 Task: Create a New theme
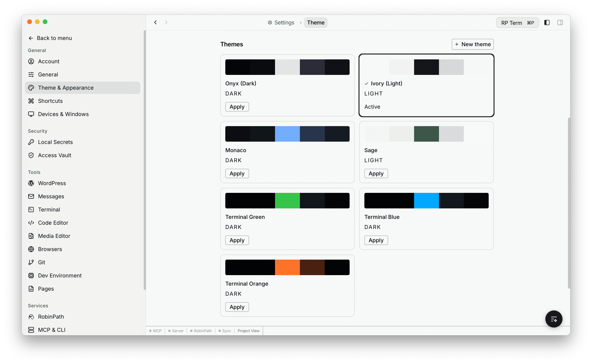click(472, 44)
